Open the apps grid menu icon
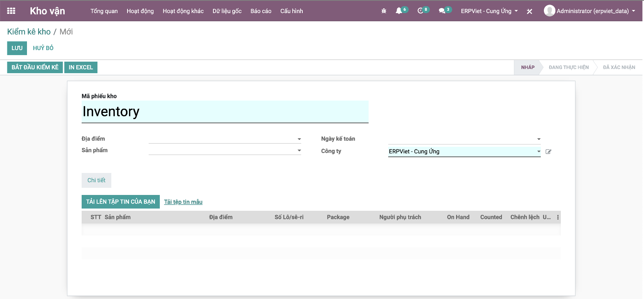This screenshot has height=299, width=644. click(11, 11)
